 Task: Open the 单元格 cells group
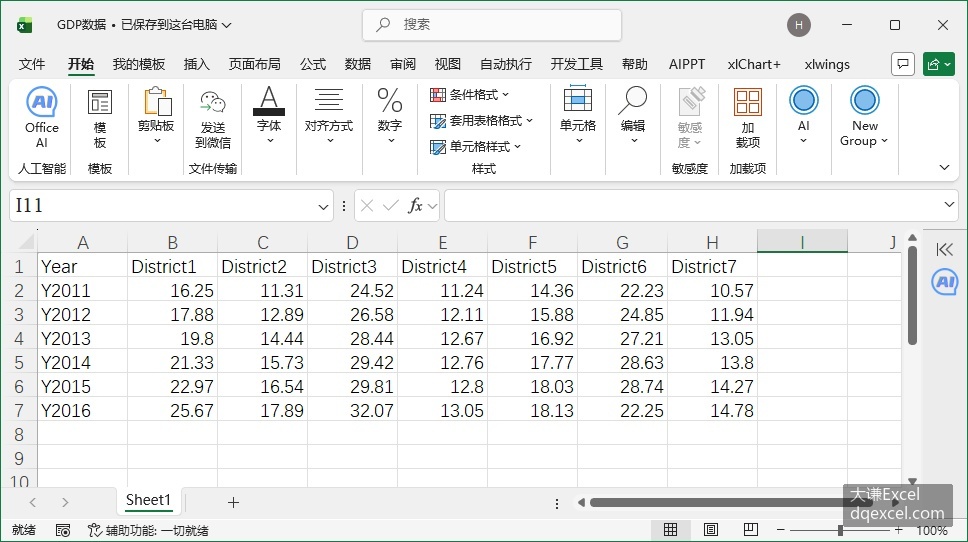578,116
